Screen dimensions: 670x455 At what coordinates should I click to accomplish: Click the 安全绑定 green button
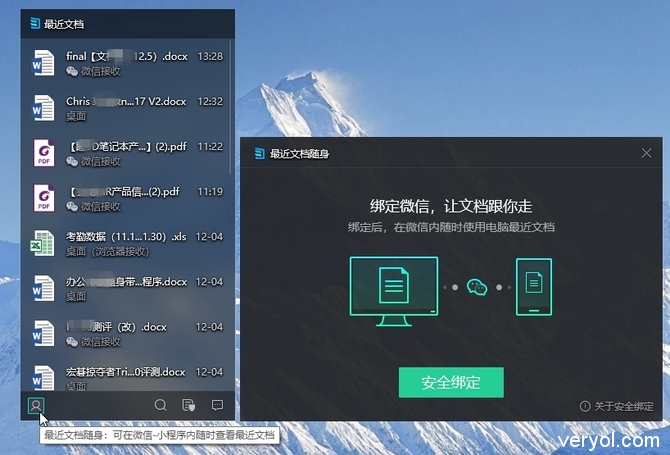point(451,382)
